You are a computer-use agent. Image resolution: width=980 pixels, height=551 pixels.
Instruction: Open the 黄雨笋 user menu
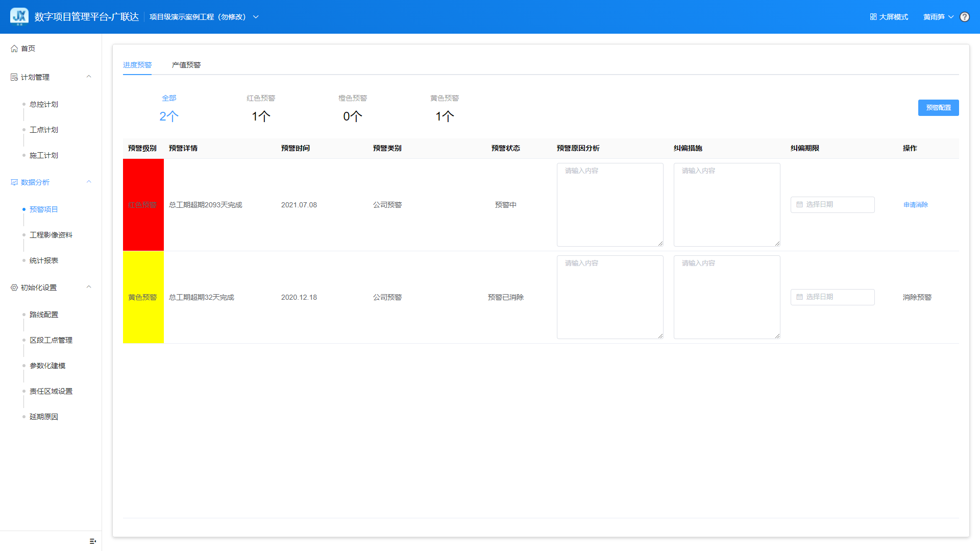[938, 17]
